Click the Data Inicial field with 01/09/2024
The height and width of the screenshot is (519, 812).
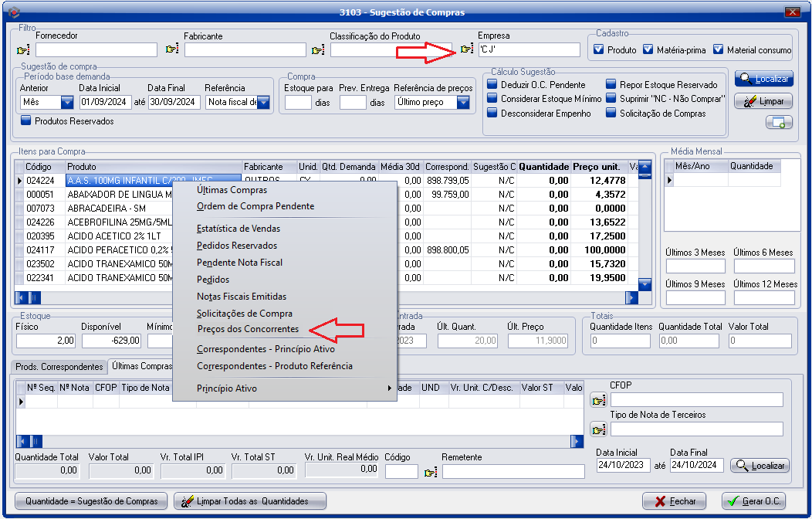point(106,102)
